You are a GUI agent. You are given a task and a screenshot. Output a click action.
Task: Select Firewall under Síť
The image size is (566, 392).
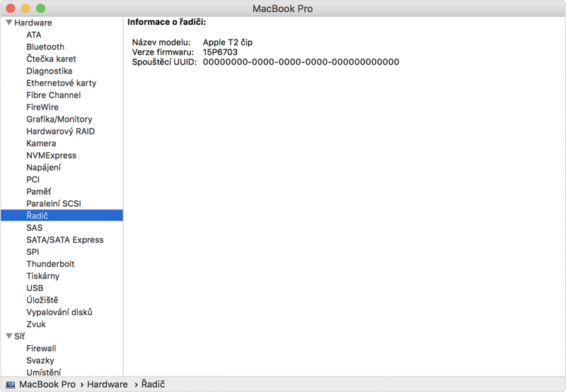pos(41,348)
